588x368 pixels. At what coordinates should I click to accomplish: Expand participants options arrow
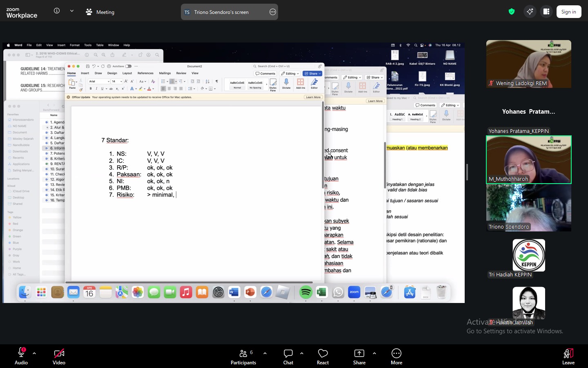point(265,353)
